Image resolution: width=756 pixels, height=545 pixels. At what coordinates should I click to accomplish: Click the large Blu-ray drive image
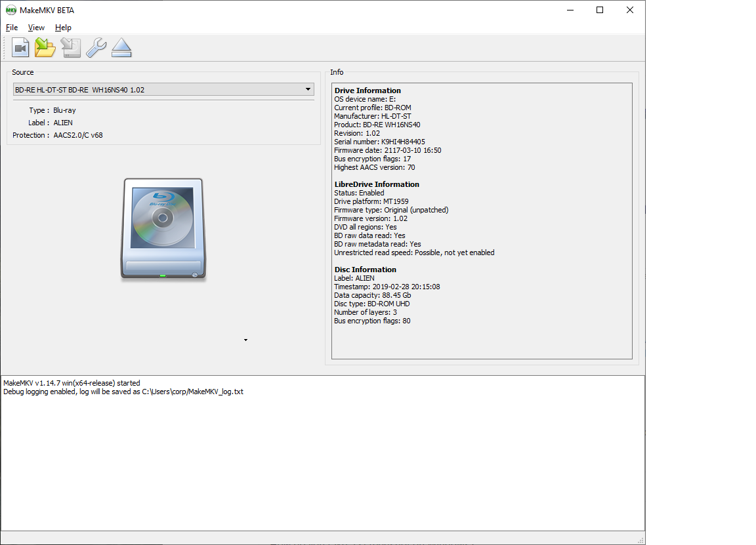163,228
